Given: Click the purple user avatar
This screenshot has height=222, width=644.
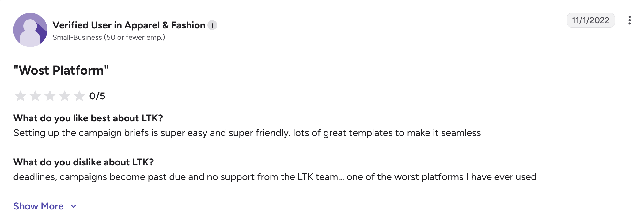Looking at the screenshot, I should pos(30,30).
